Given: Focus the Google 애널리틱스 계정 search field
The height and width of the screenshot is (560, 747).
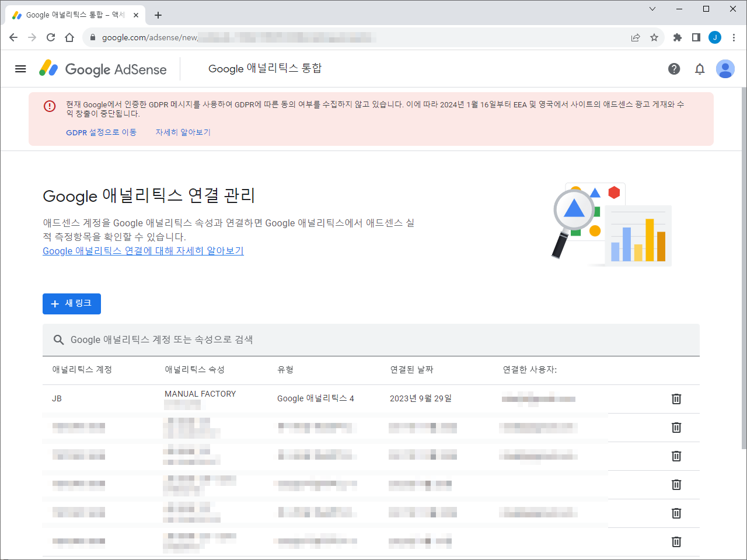Looking at the screenshot, I should point(371,340).
